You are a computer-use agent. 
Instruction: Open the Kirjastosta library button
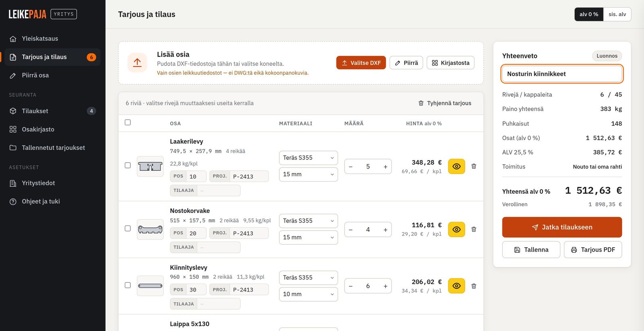(x=450, y=63)
